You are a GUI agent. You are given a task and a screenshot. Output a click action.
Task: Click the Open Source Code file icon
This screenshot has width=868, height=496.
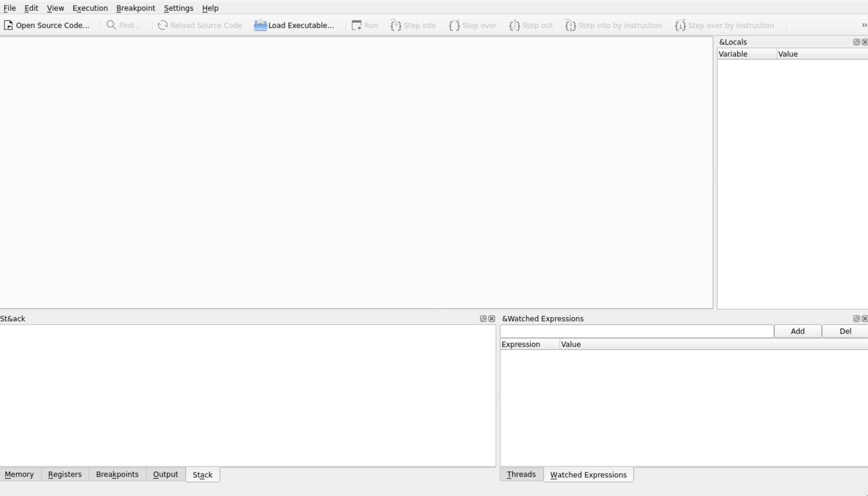tap(8, 25)
